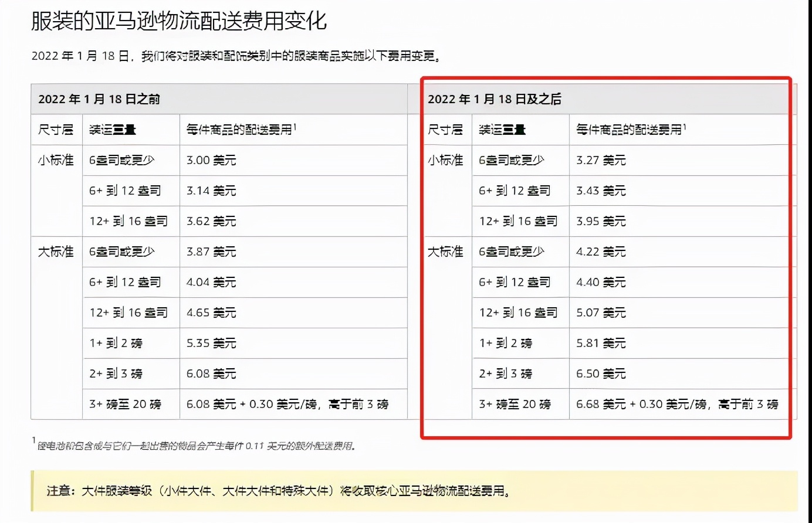Viewport: 812px width, 523px height.
Task: Select the fee value 3.95 美元
Action: pyautogui.click(x=601, y=221)
